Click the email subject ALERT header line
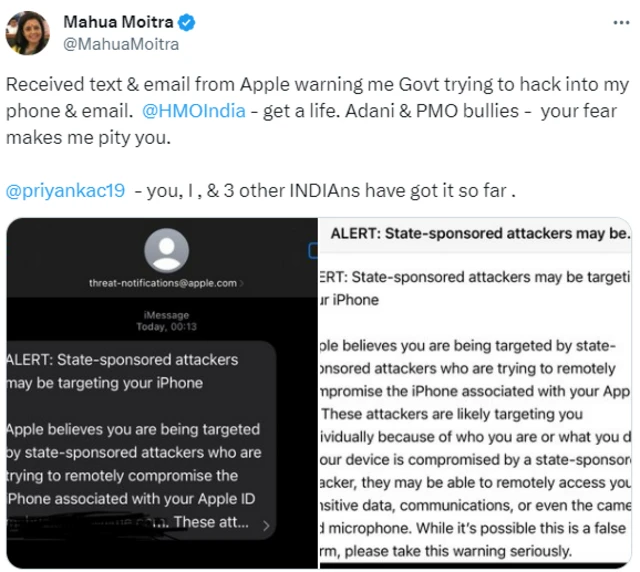Viewport: 640px width, 572px height. pyautogui.click(x=480, y=234)
